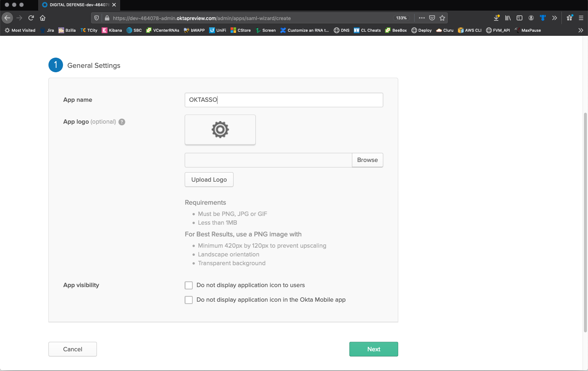
Task: Show more bookmarks with the bookmarks bar chevron
Action: (581, 30)
